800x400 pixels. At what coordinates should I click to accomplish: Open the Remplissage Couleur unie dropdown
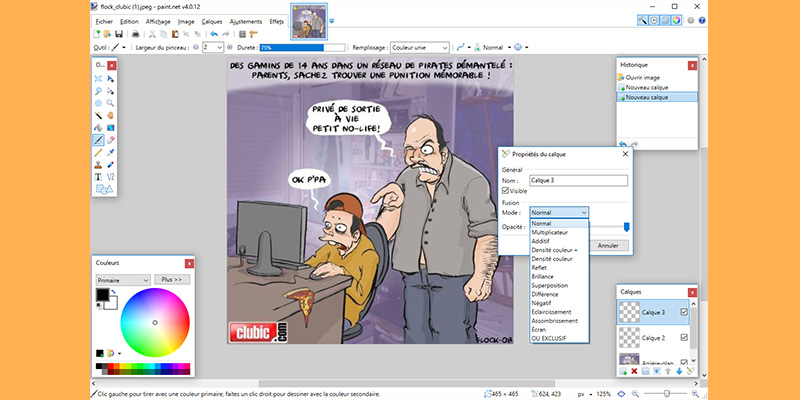(x=420, y=47)
